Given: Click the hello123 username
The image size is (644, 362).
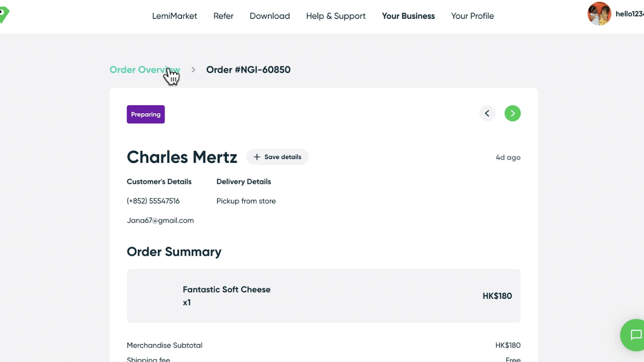Looking at the screenshot, I should (x=629, y=14).
